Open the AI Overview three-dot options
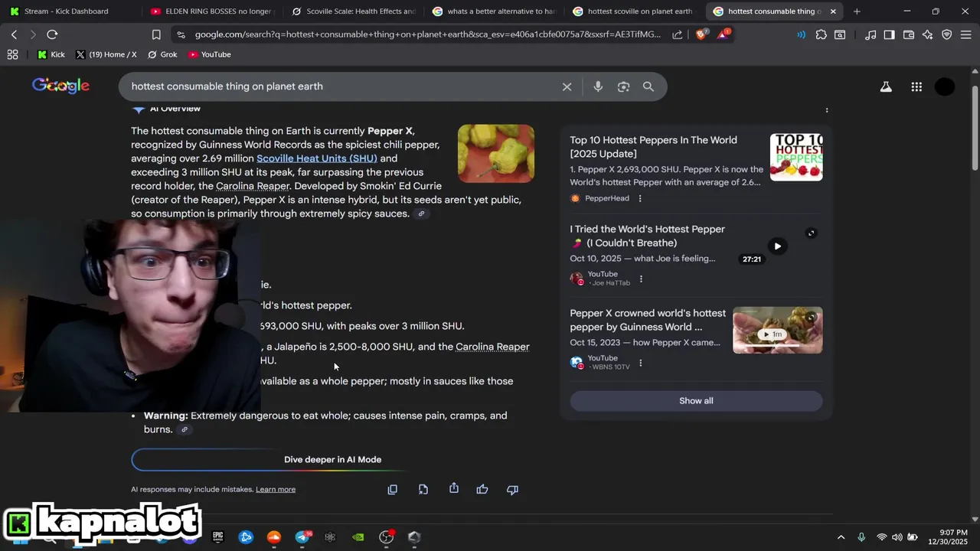 [x=827, y=110]
